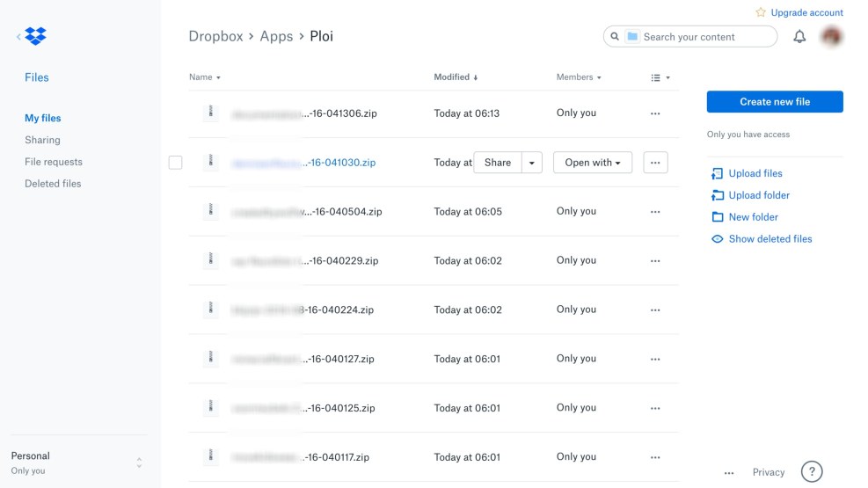Open the account avatar menu
The image size is (868, 488).
tap(831, 37)
